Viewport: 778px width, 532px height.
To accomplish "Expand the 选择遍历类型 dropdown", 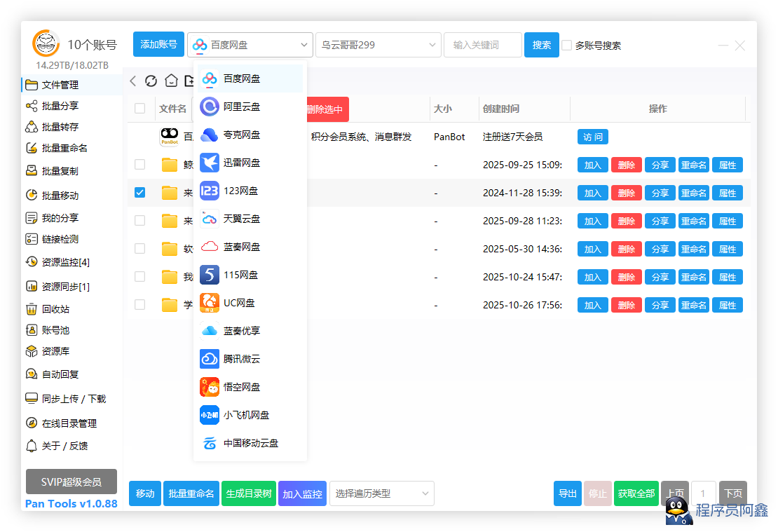I will [x=381, y=493].
